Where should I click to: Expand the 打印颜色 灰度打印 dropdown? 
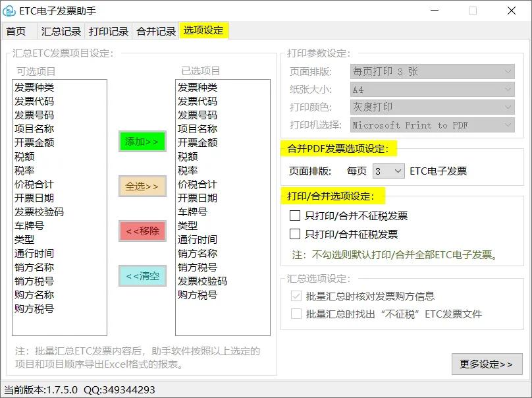432,107
